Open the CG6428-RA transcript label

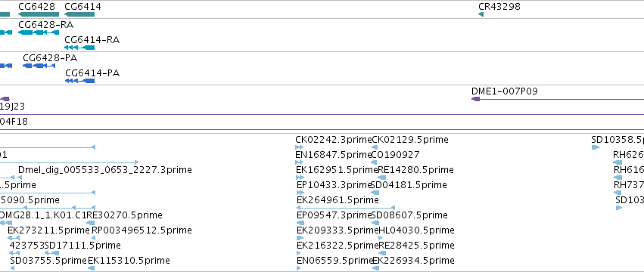pos(45,25)
